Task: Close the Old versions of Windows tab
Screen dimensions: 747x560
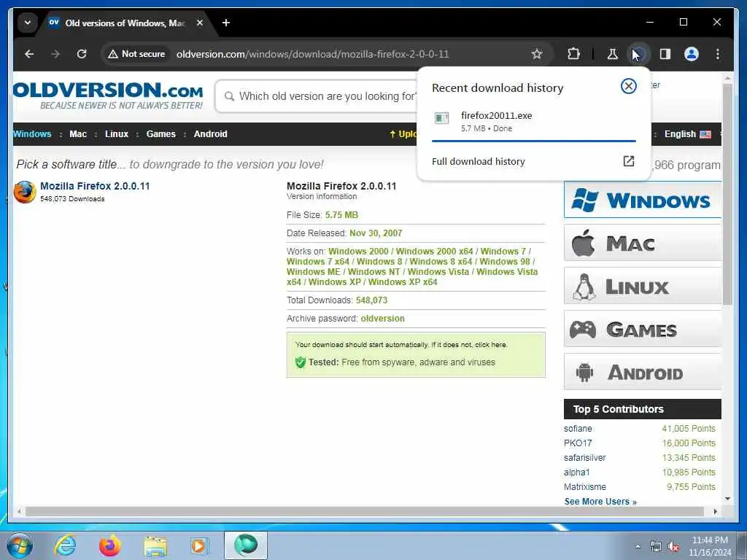Action: pyautogui.click(x=200, y=23)
